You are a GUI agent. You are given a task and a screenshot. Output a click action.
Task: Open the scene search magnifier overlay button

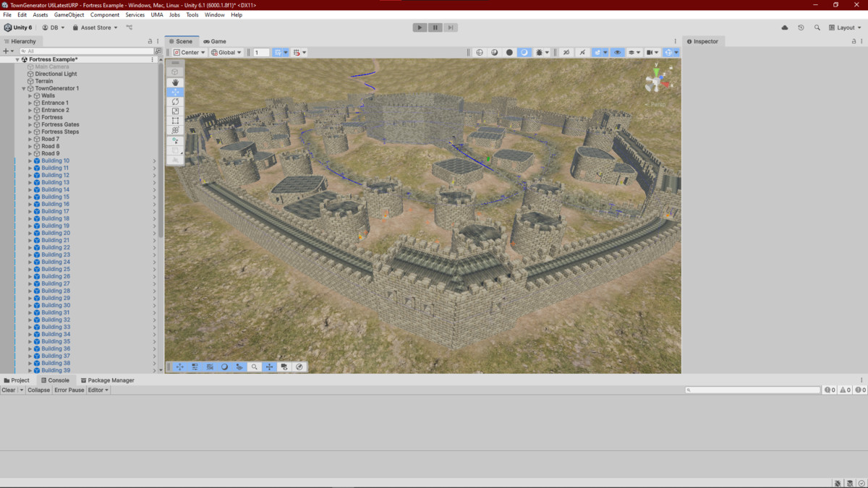(255, 367)
